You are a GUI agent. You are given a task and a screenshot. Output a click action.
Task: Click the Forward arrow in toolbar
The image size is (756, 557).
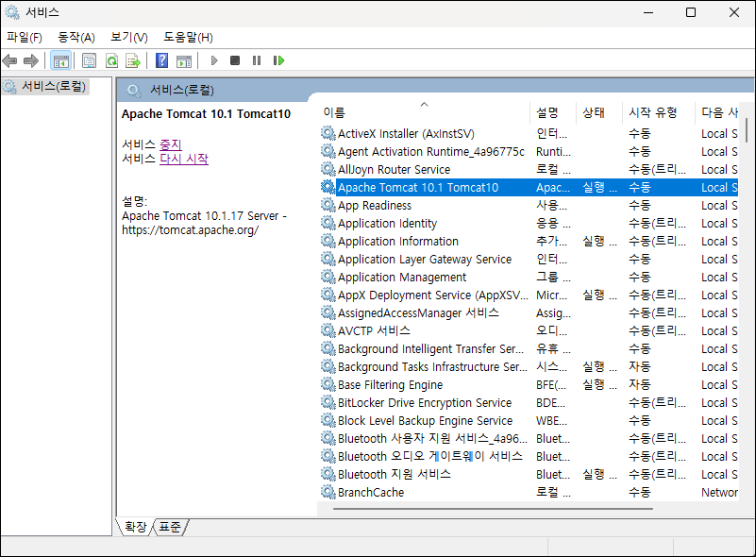tap(31, 60)
